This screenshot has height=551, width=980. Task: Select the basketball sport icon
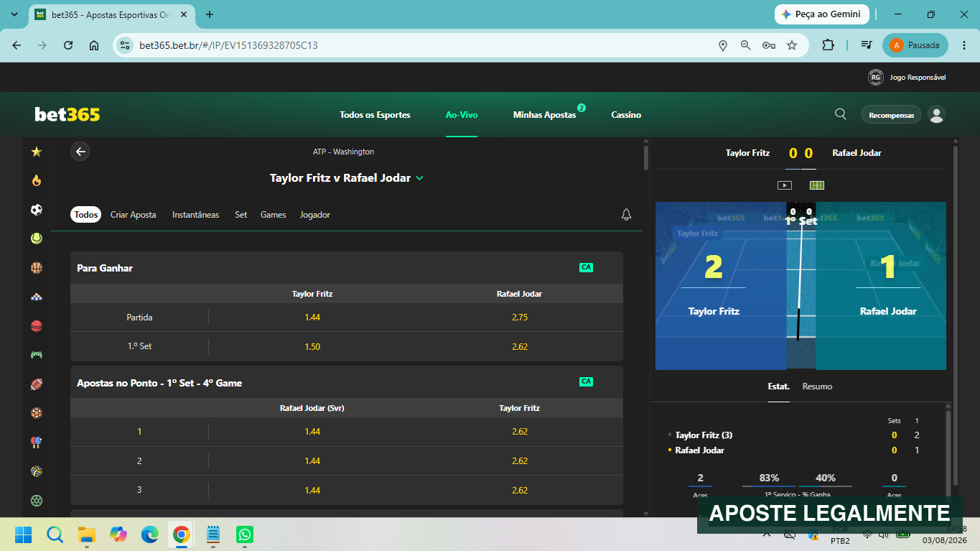click(37, 268)
